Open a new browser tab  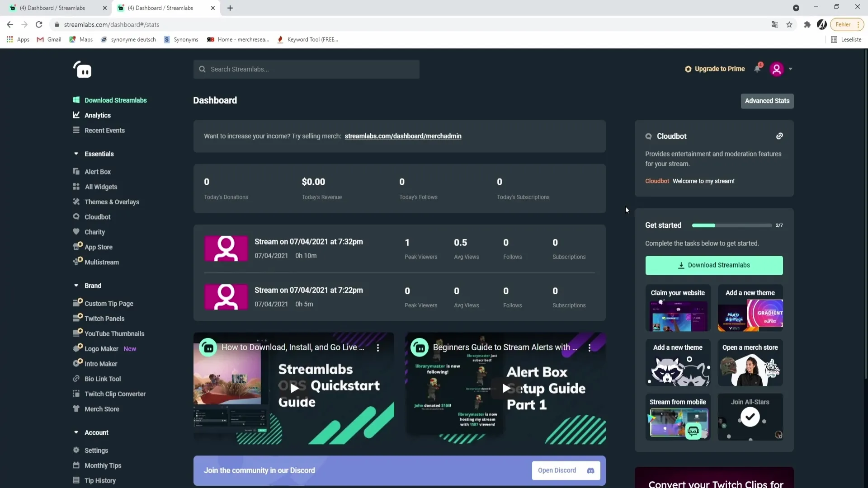point(230,8)
